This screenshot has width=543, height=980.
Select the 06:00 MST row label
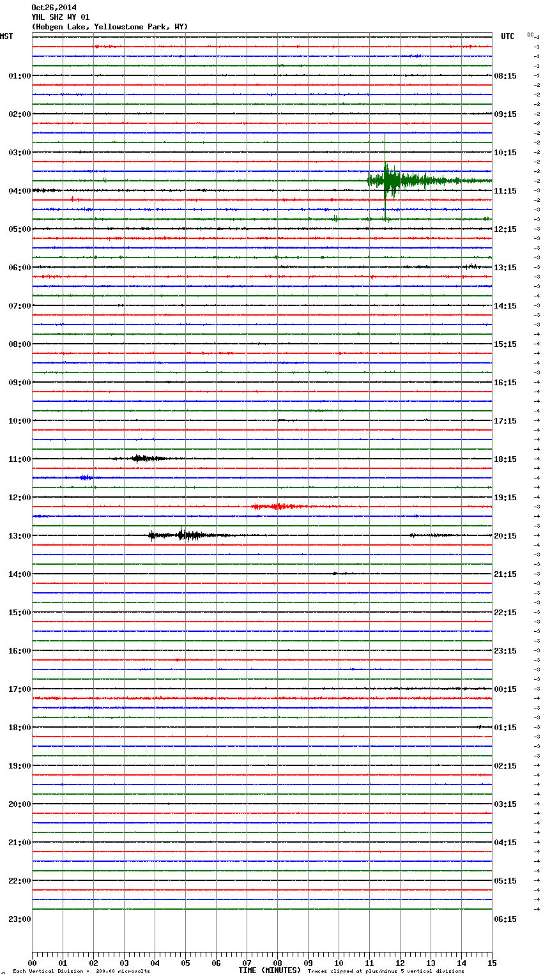[x=20, y=268]
